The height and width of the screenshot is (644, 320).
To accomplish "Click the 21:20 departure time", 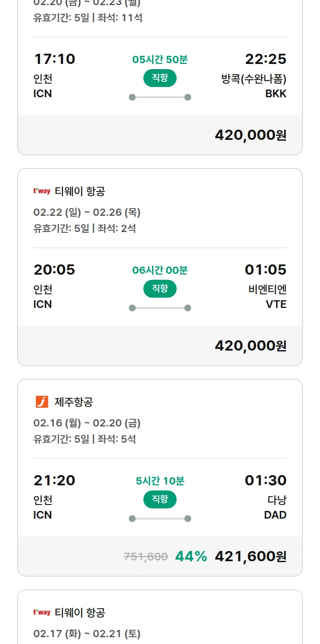I will coord(54,480).
